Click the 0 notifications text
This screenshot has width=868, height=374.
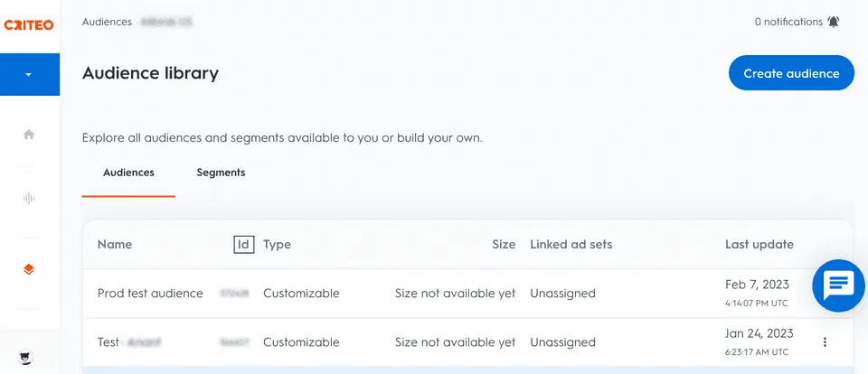[788, 22]
